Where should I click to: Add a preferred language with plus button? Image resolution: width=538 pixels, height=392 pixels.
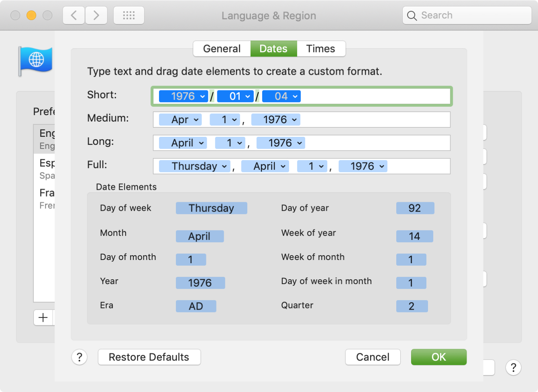43,318
